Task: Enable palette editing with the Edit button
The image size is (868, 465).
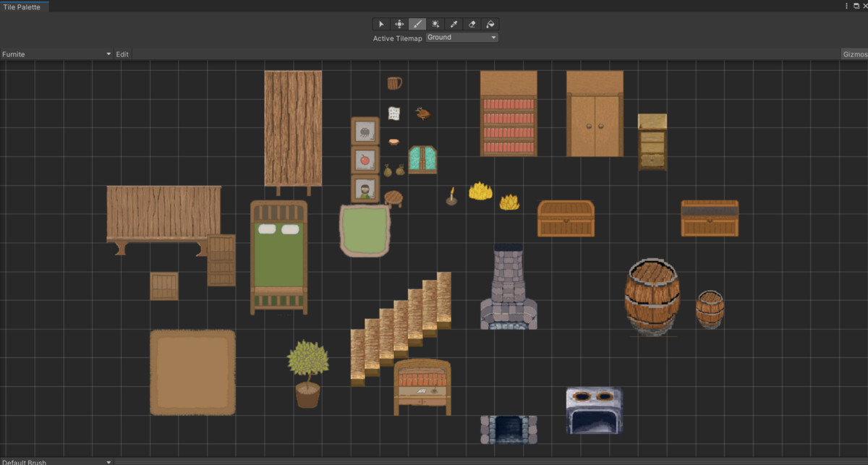Action: click(x=122, y=54)
